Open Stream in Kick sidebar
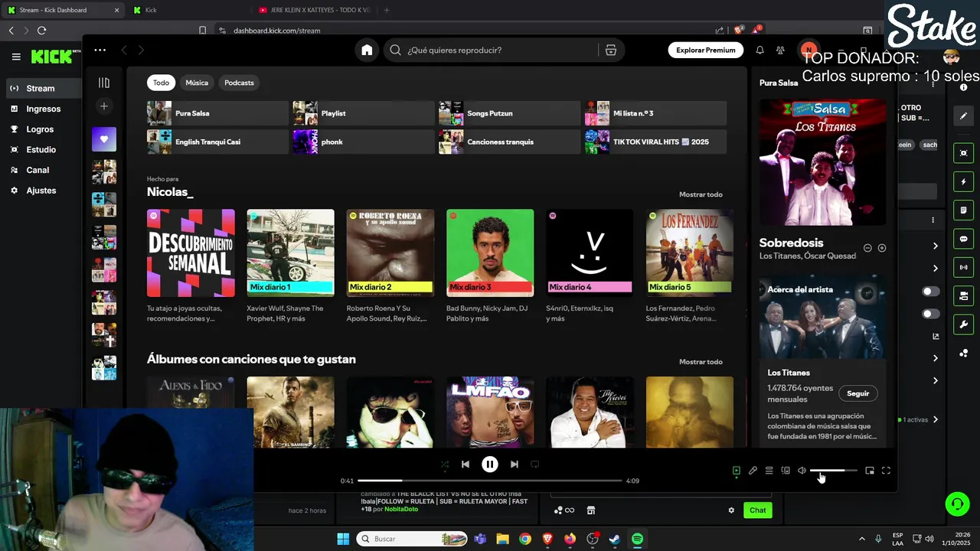The width and height of the screenshot is (980, 551). pos(42,88)
